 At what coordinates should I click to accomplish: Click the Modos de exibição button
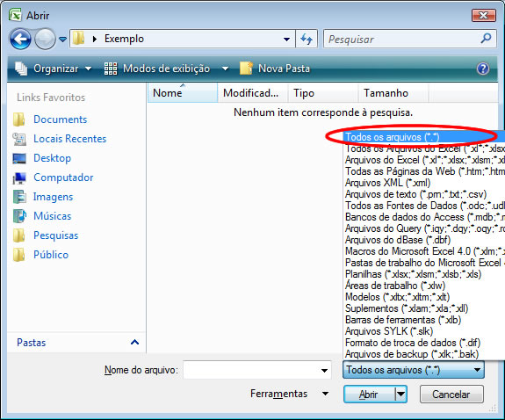tap(157, 69)
